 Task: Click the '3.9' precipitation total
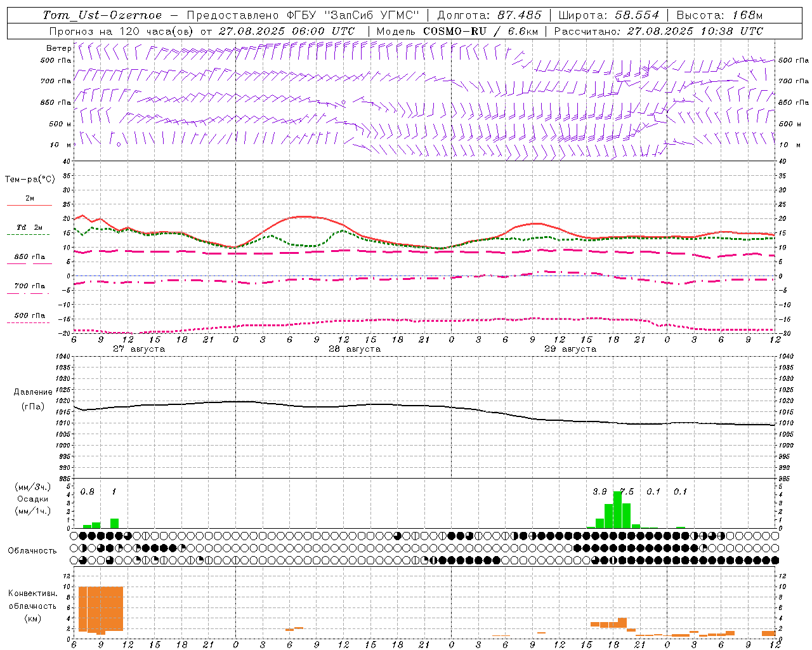pyautogui.click(x=599, y=492)
